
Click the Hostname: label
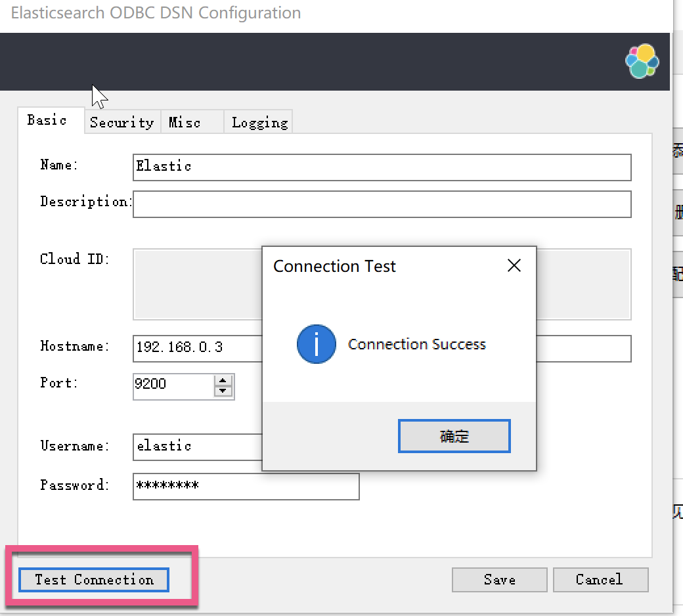coord(74,346)
